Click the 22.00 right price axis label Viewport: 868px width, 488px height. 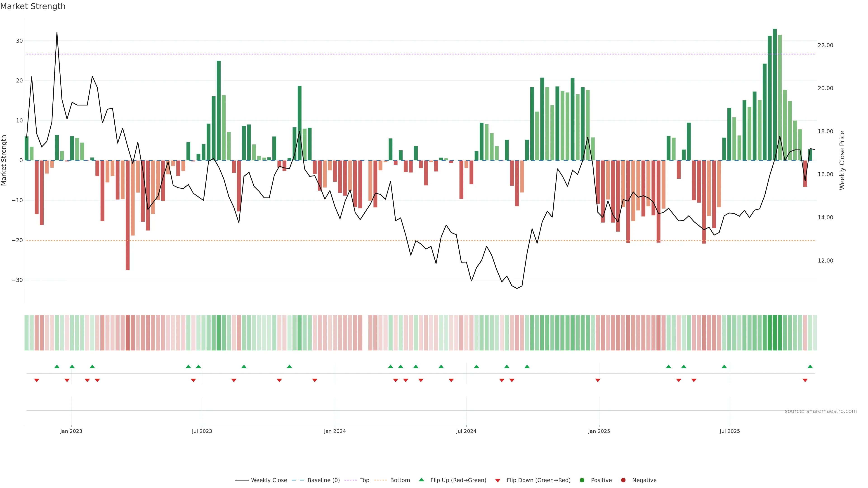click(x=825, y=45)
